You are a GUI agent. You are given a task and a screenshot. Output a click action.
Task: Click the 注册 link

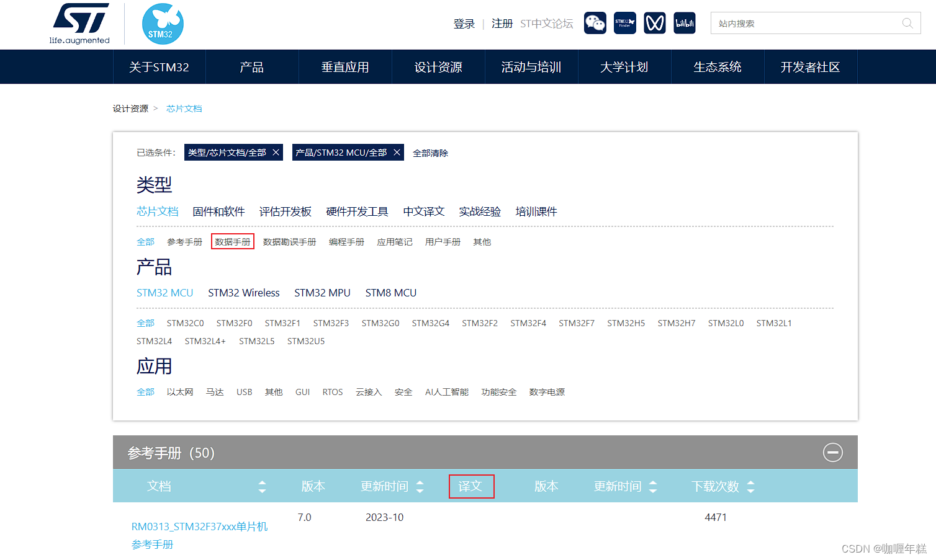pyautogui.click(x=502, y=24)
